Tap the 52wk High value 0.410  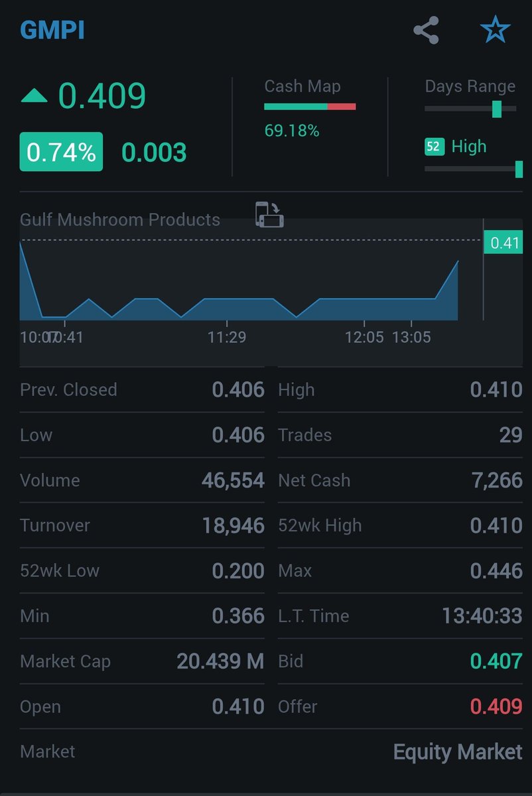[496, 525]
